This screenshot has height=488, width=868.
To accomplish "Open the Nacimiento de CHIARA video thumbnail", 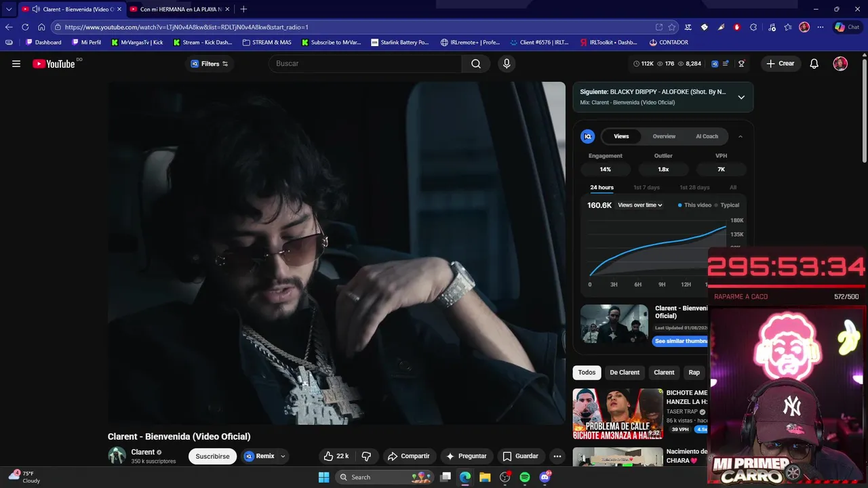I will (x=618, y=457).
